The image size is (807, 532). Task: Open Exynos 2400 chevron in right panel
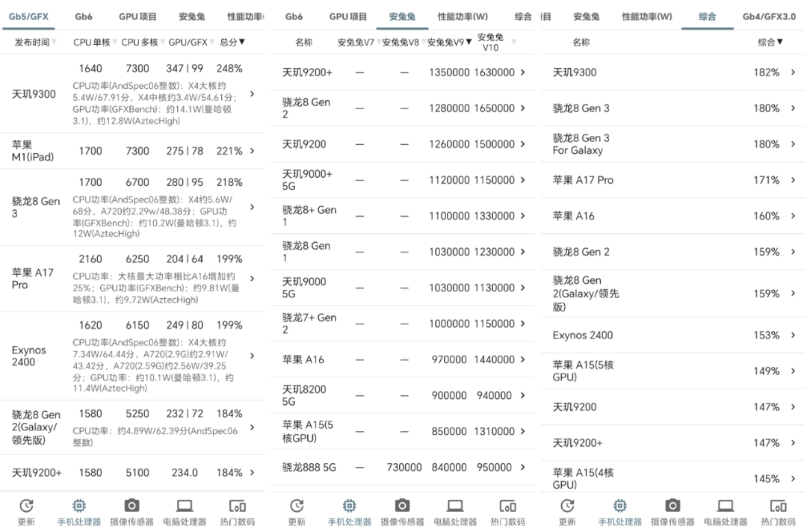(793, 335)
